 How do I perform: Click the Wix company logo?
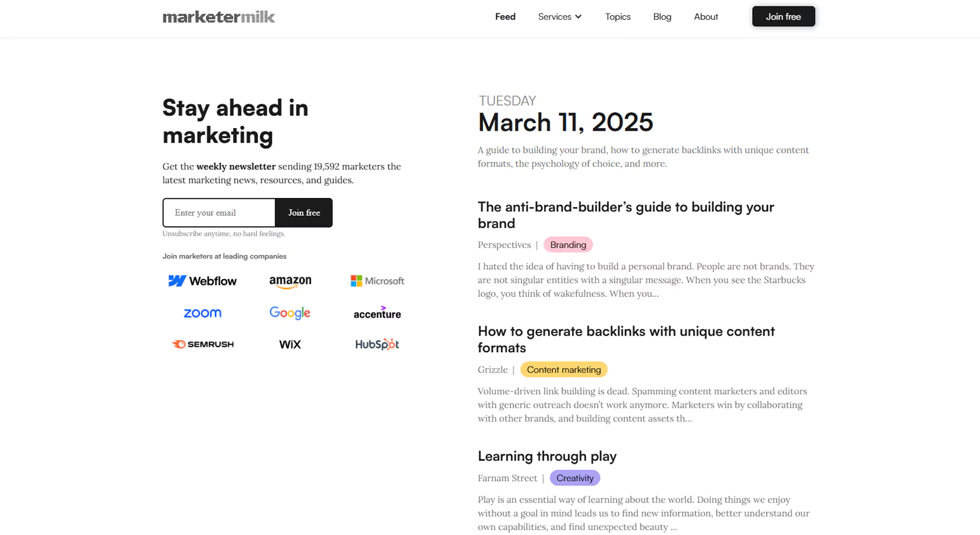[x=290, y=345]
